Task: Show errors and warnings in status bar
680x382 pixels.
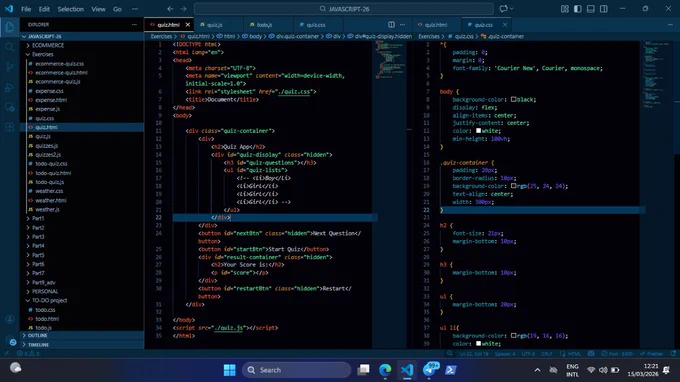Action: tap(28, 354)
